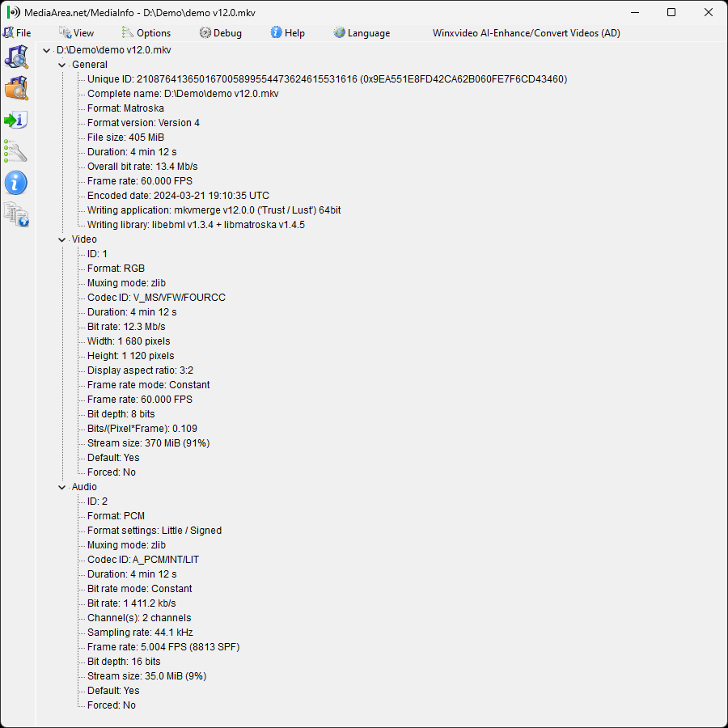Open the Help menu

point(288,33)
